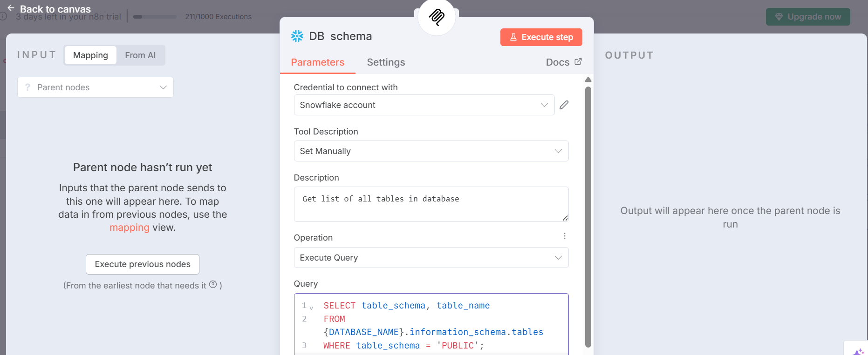Open the Docs external link

click(564, 62)
